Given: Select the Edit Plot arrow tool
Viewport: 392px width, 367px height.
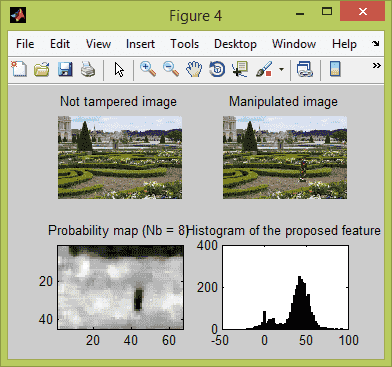Looking at the screenshot, I should coord(119,70).
